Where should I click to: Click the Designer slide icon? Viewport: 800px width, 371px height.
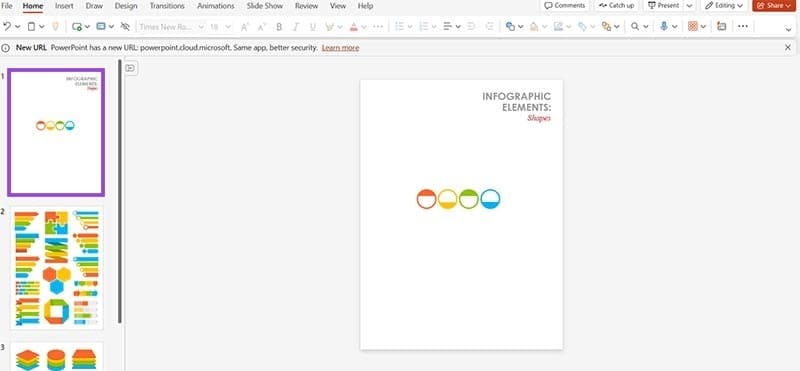pyautogui.click(x=721, y=27)
